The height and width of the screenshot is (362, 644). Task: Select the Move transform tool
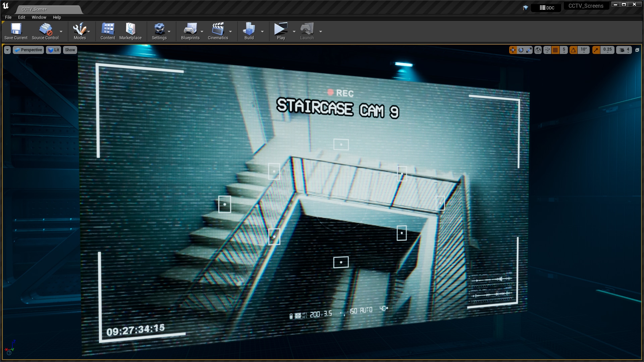513,50
